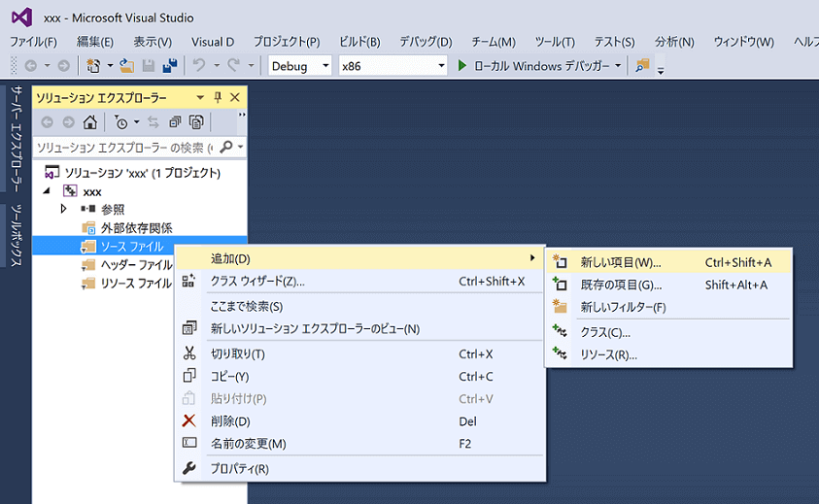Click the Find in Files toolbar icon
The image size is (819, 504).
click(x=642, y=66)
